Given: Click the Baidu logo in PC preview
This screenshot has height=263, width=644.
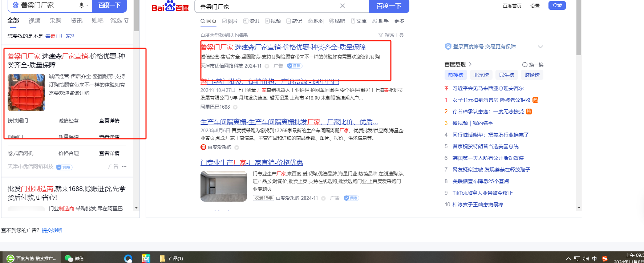Looking at the screenshot, I should coord(170,6).
